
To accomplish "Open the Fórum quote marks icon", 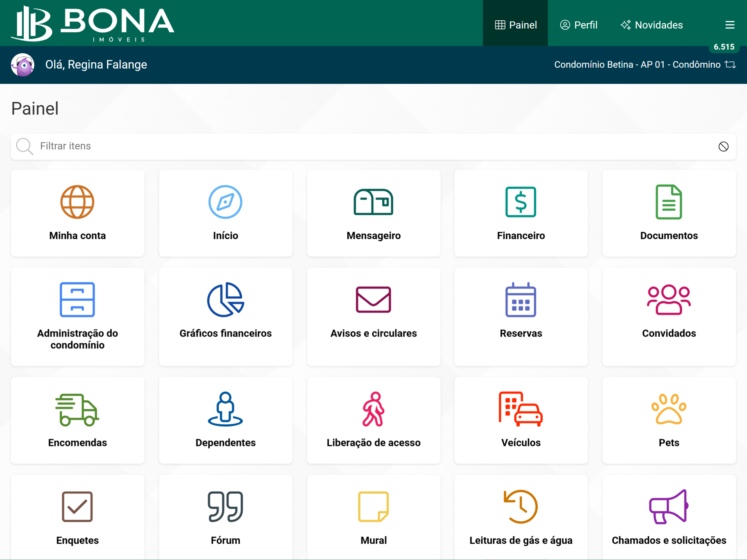I will click(x=225, y=506).
